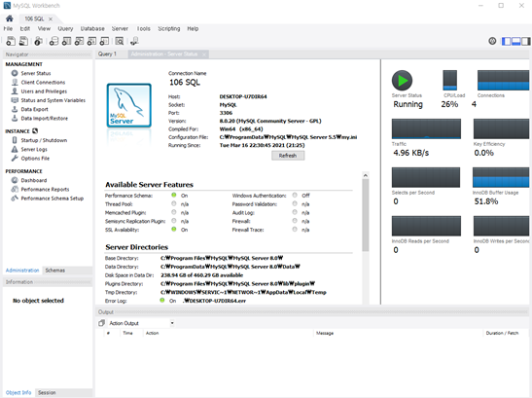Click the InnoDB Buffer Usage graph
The width and height of the screenshot is (532, 398).
[x=501, y=177]
